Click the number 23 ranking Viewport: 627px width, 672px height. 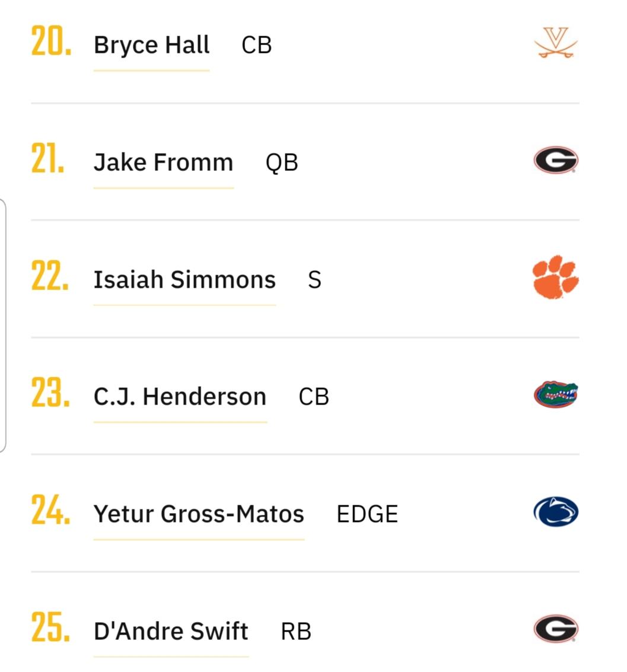point(50,393)
